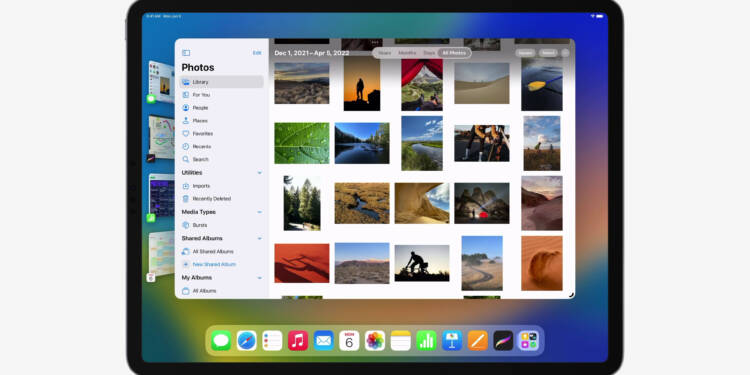The width and height of the screenshot is (750, 375).
Task: Open the round more options button
Action: tap(565, 53)
